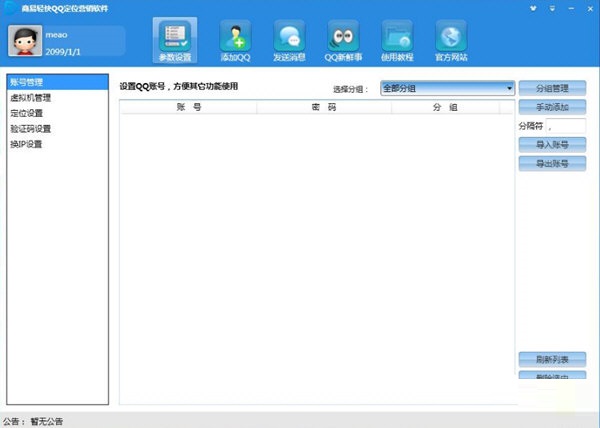Sort by the 密码 column header
Image resolution: width=600 pixels, height=428 pixels.
324,107
